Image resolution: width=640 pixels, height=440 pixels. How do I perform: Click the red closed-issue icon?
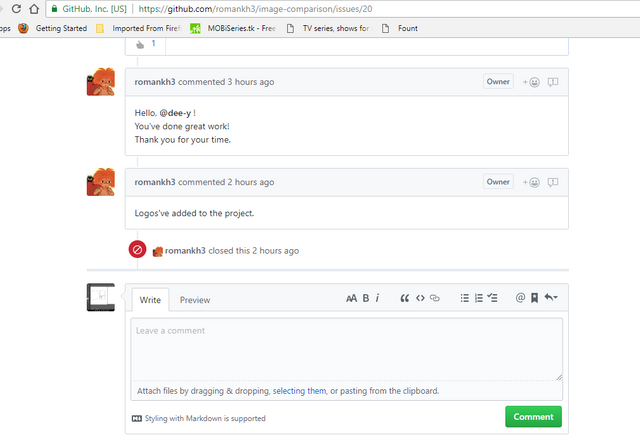138,249
